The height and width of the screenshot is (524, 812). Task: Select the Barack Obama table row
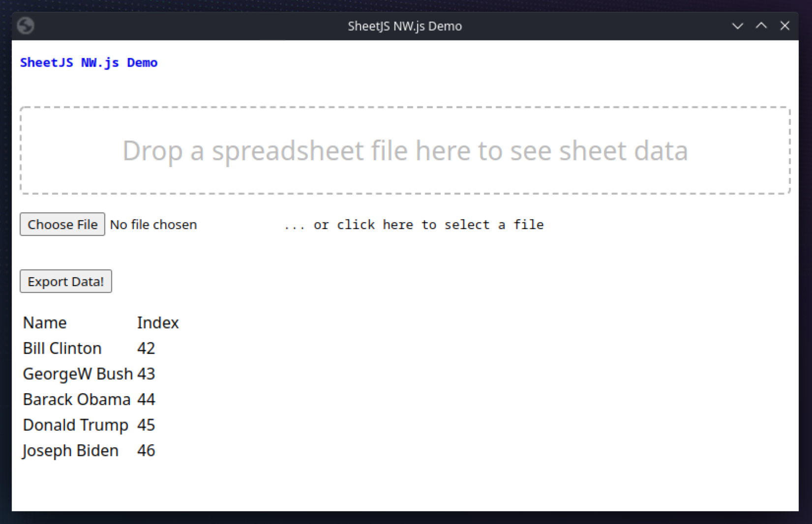coord(76,399)
